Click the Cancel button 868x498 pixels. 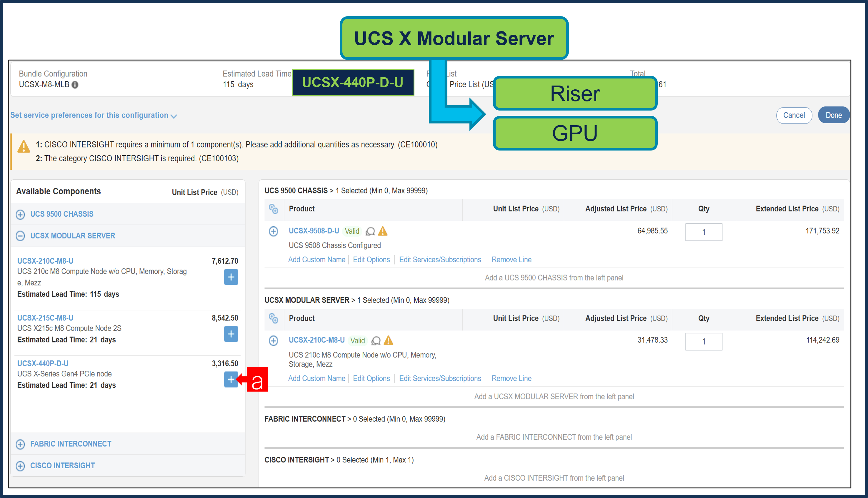794,115
